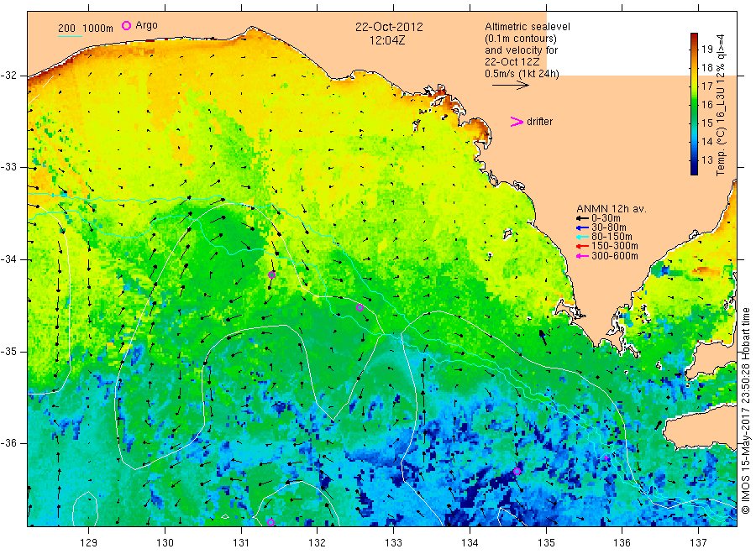Image resolution: width=756 pixels, height=554 pixels.
Task: Click the 'Argo' legend label
Action: point(146,25)
